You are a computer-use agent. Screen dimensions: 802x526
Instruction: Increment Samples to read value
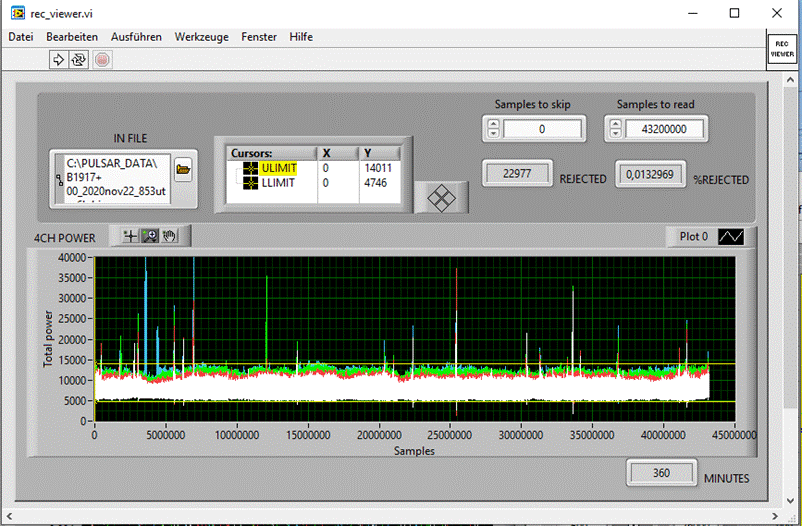(615, 124)
